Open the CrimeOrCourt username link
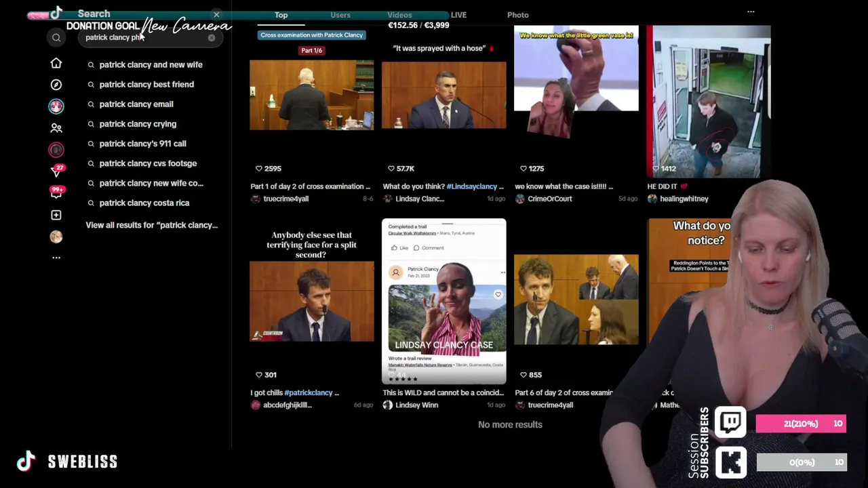Image resolution: width=868 pixels, height=488 pixels. [x=549, y=199]
